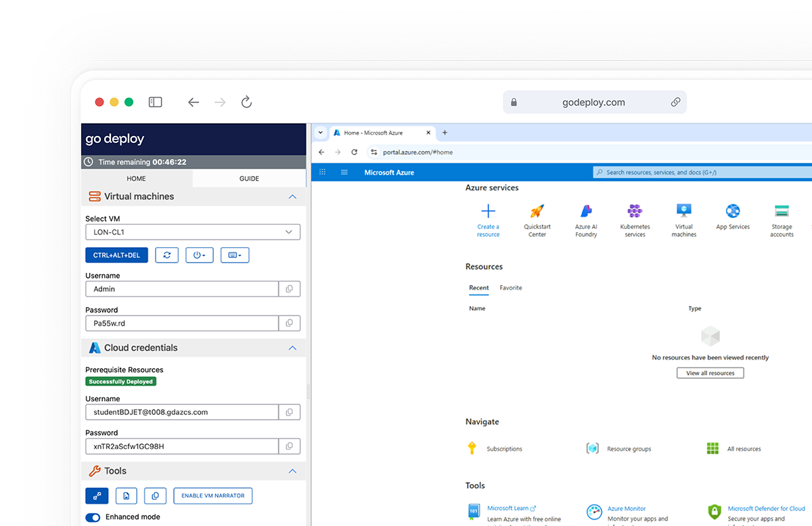
Task: Click the fullscreen expand tool icon
Action: 97,496
